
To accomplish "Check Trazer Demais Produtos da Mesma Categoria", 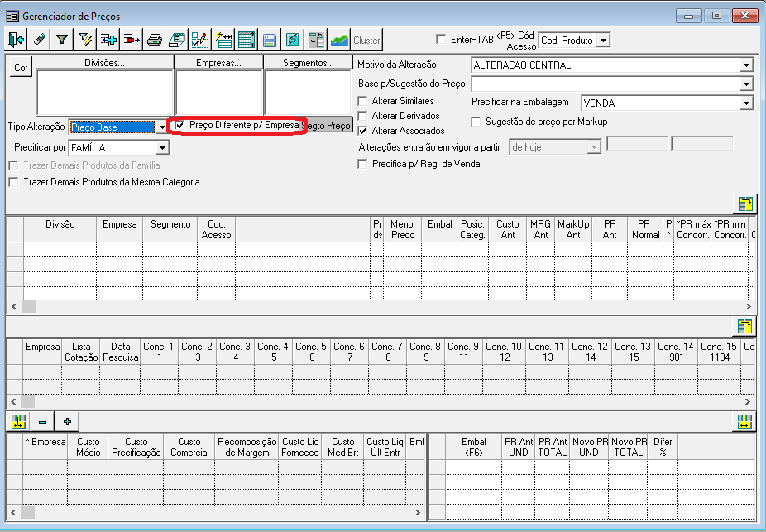I will 14,182.
